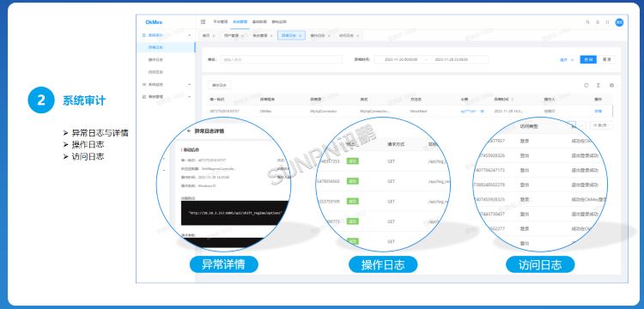This screenshot has width=644, height=309.
Task: Click the OkMes logo
Action: [154, 22]
